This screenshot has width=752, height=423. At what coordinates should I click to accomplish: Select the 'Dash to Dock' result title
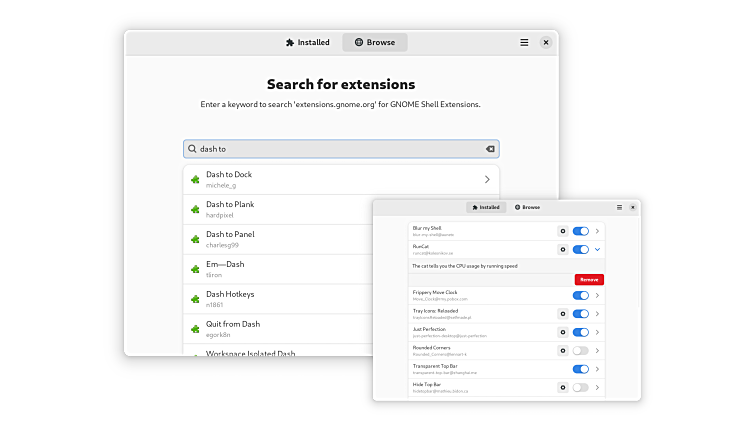(229, 175)
